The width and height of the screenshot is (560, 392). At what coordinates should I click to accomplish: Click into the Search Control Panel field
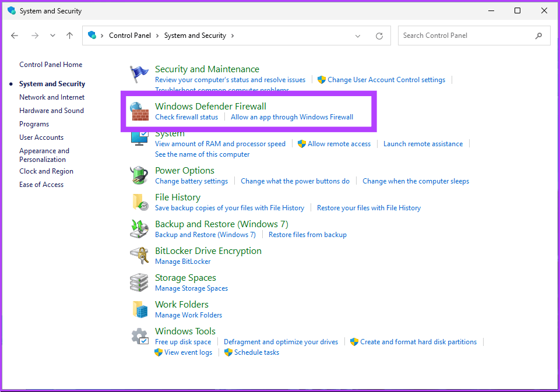[474, 36]
